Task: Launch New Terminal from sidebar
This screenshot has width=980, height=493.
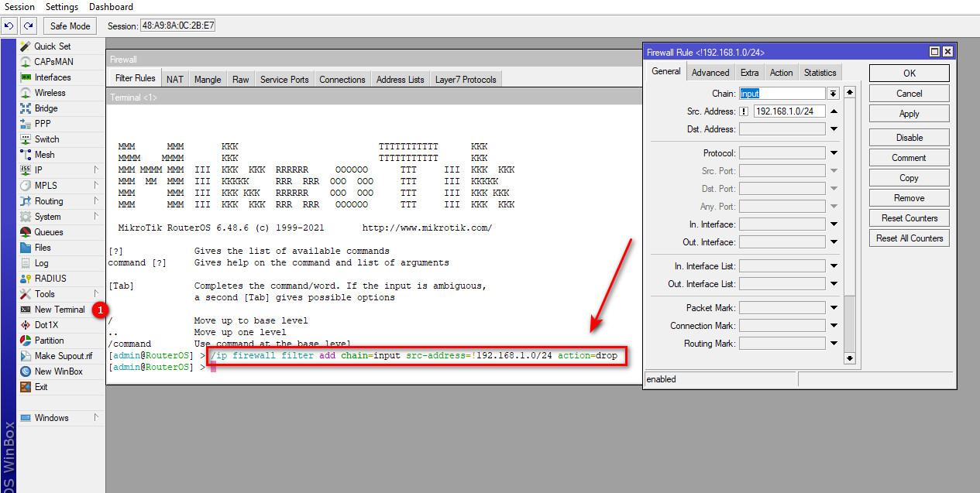Action: click(x=60, y=310)
